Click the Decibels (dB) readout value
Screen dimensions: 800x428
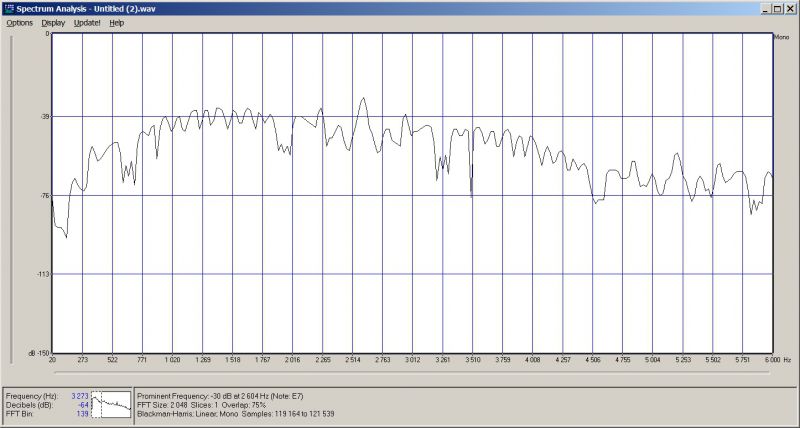coord(84,404)
